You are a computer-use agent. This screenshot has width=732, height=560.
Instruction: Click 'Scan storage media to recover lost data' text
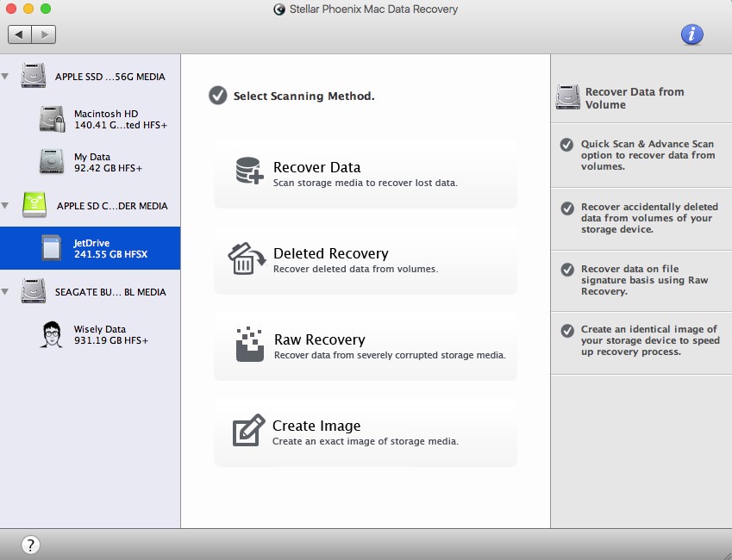366,183
